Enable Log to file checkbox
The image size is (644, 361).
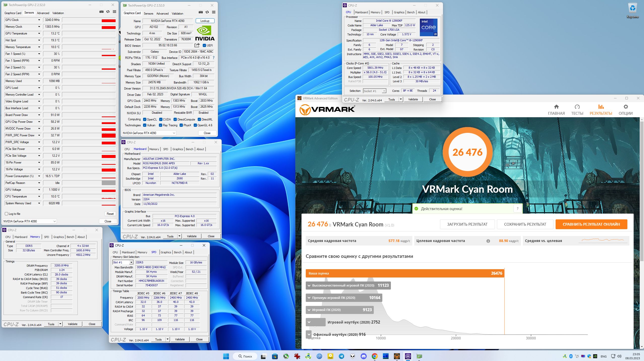[7, 214]
